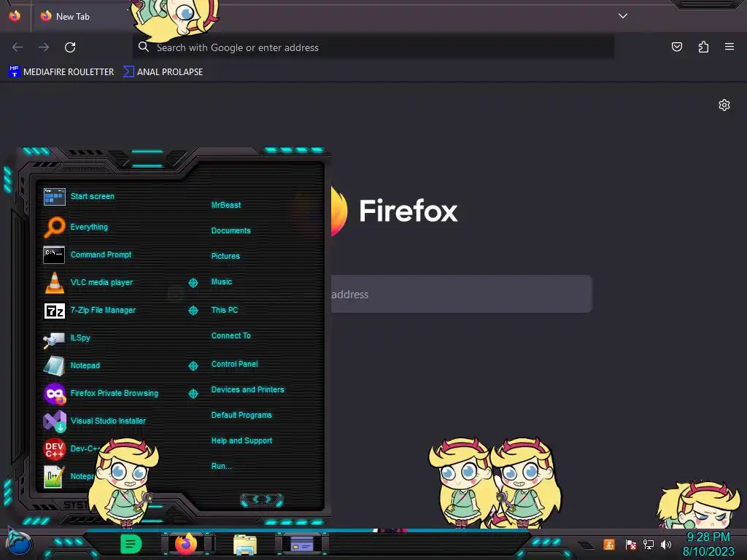Open new tab settings gear
The width and height of the screenshot is (747, 560).
(x=724, y=105)
